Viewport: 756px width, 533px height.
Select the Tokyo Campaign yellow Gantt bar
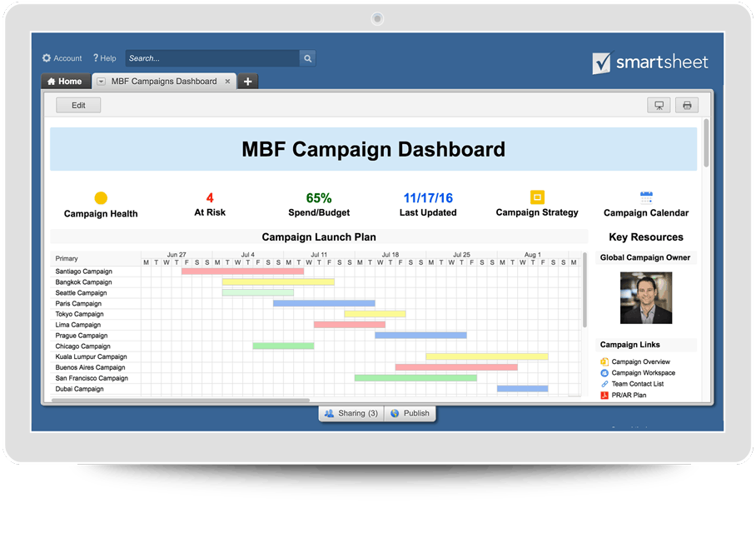376,314
